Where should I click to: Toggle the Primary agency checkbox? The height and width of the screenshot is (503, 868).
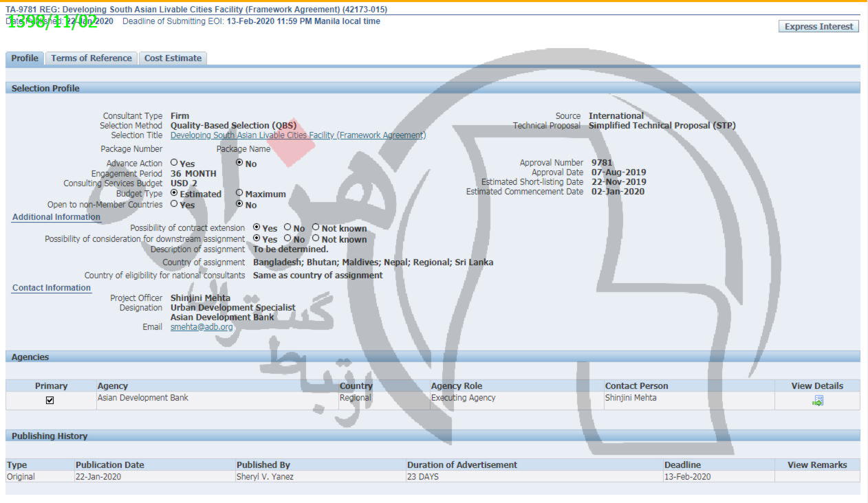click(50, 400)
